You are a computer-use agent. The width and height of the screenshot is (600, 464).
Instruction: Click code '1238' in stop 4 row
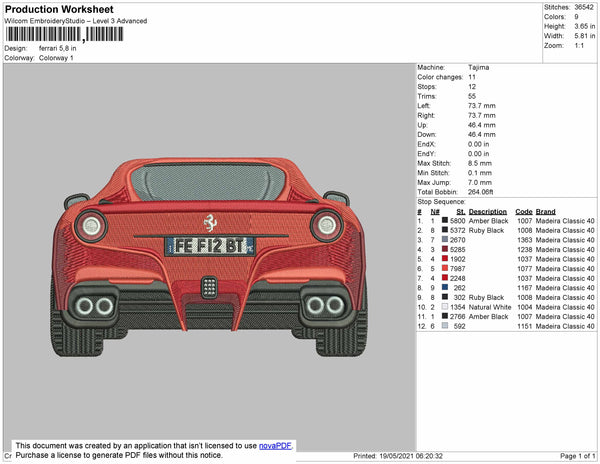525,249
